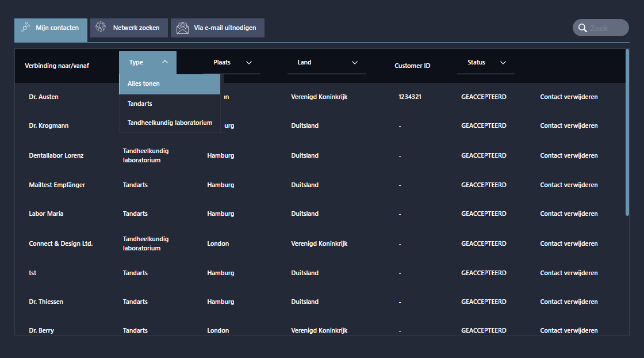Click in the Zoek search field
This screenshot has height=358, width=644.
[607, 28]
